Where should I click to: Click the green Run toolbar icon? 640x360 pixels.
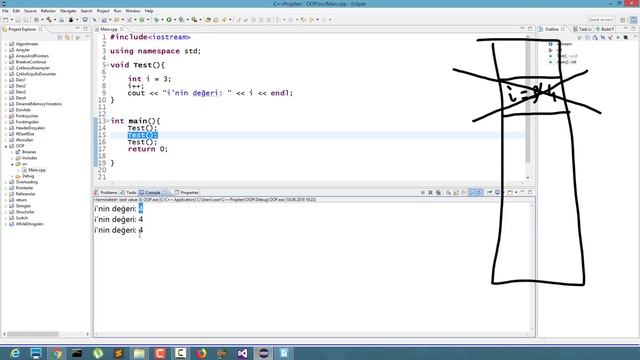(x=169, y=20)
